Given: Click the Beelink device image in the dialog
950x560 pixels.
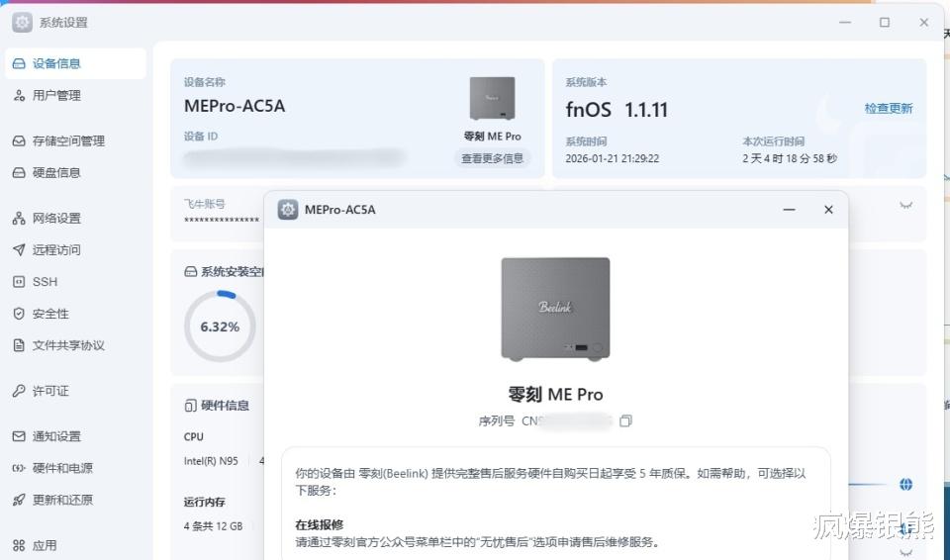Looking at the screenshot, I should coord(555,309).
